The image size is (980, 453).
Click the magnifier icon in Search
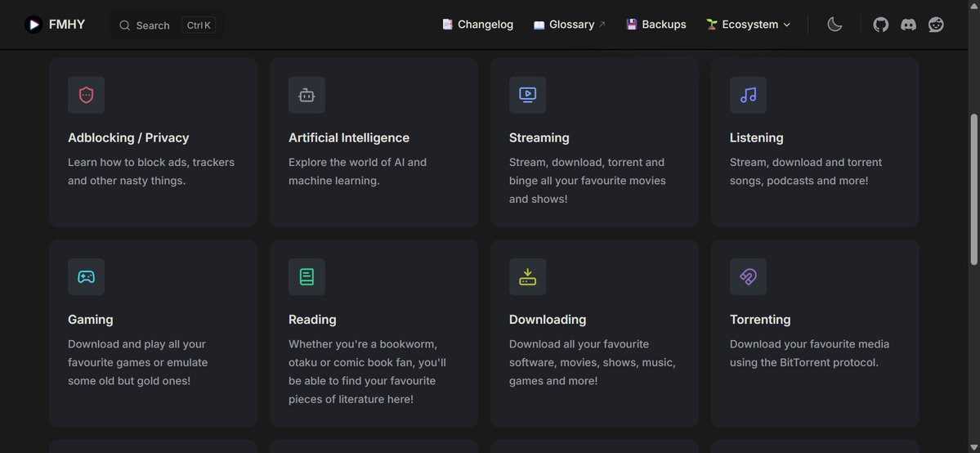pyautogui.click(x=125, y=25)
